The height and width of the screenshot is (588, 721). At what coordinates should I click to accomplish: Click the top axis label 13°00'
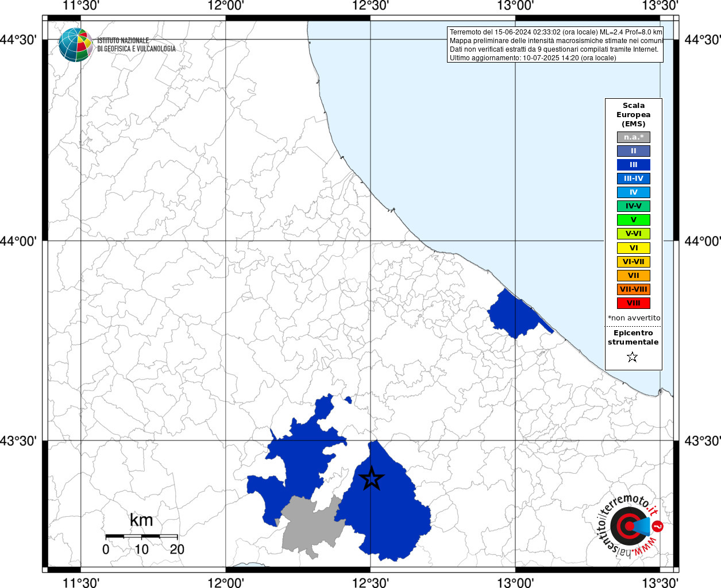click(x=515, y=6)
